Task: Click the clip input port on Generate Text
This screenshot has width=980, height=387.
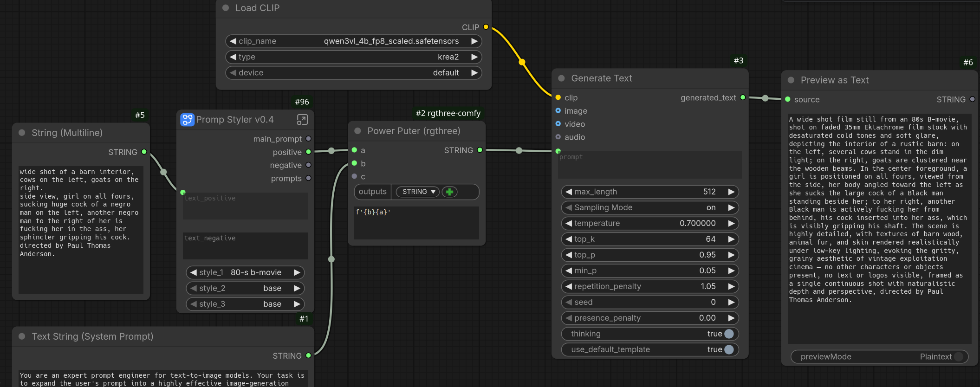Action: [558, 97]
